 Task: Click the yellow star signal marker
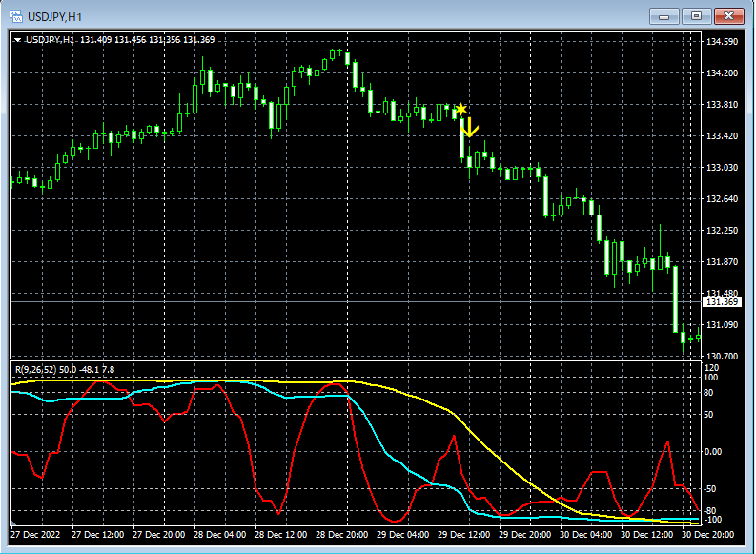tap(461, 109)
